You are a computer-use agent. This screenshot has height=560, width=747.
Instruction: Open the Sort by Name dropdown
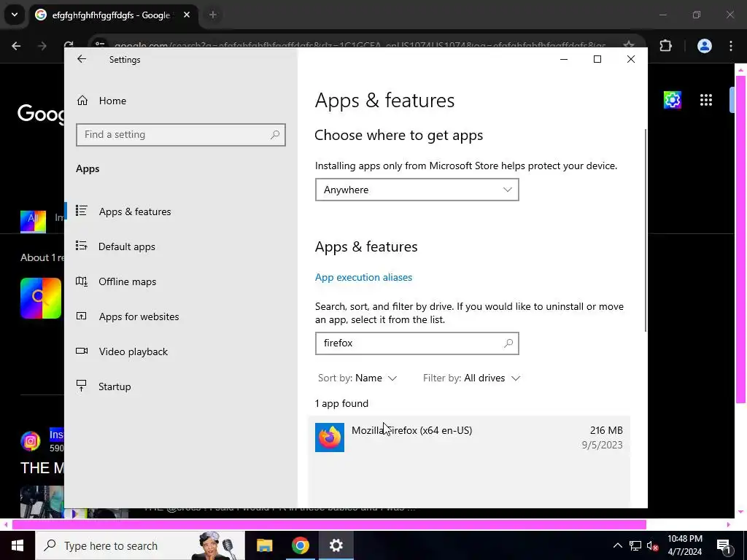click(x=357, y=378)
